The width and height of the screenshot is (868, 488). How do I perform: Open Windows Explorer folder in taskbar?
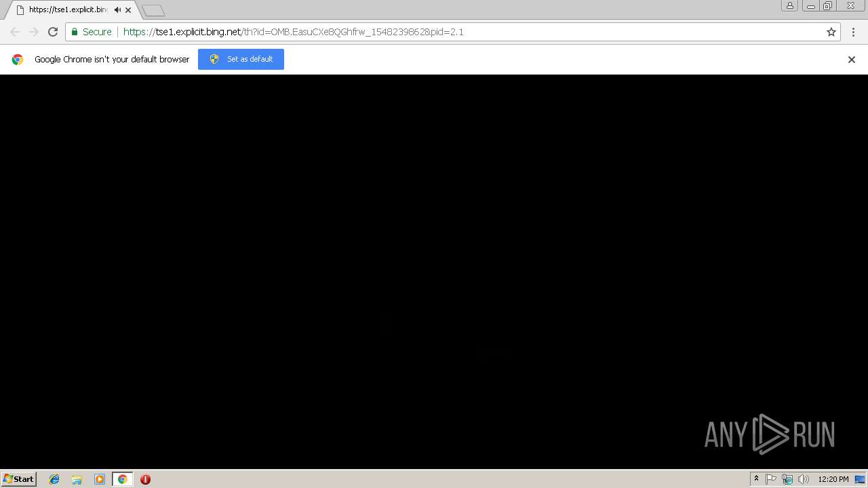click(77, 479)
